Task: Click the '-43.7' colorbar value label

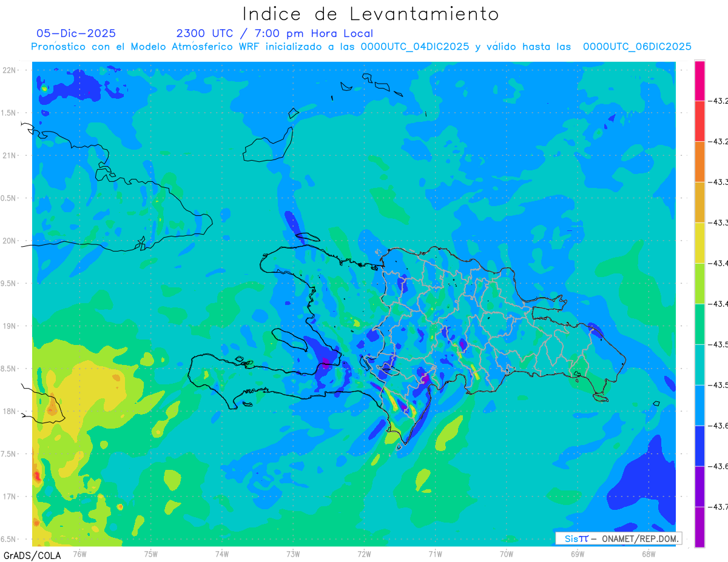Action: click(718, 507)
